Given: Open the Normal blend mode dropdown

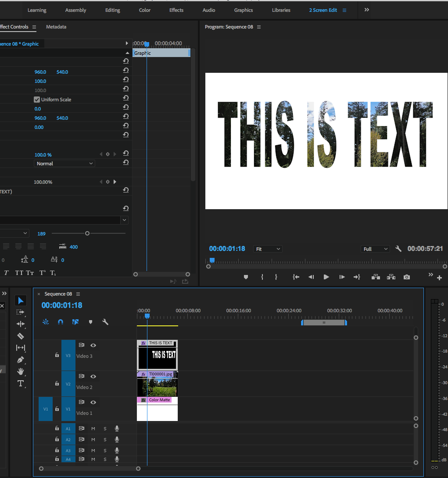Looking at the screenshot, I should coord(64,163).
